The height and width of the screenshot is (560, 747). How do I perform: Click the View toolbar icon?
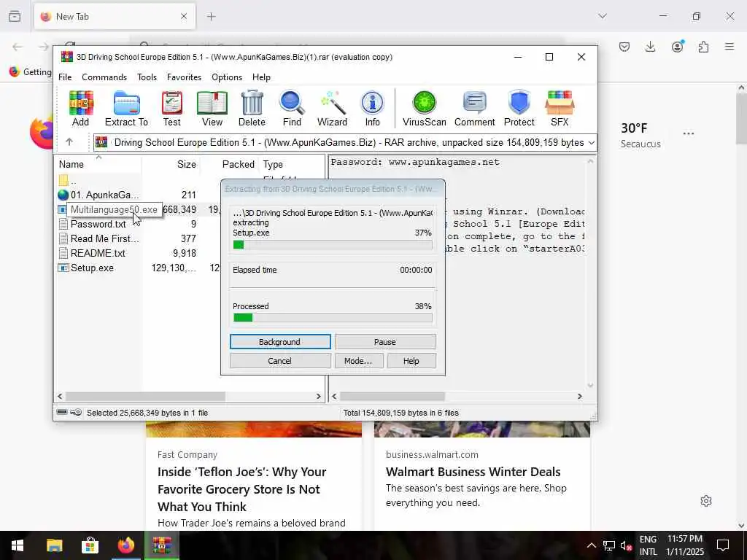click(212, 109)
